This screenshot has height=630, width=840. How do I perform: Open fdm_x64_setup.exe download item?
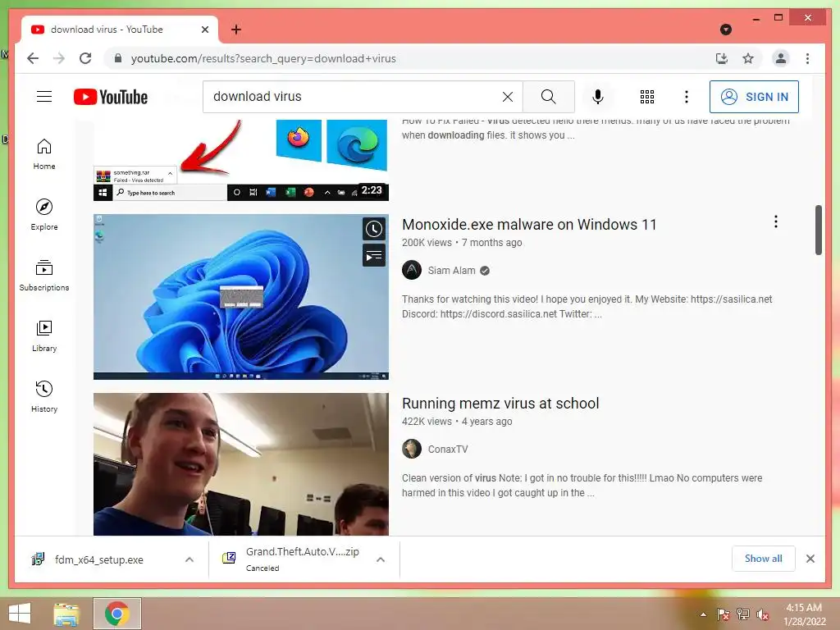(99, 559)
